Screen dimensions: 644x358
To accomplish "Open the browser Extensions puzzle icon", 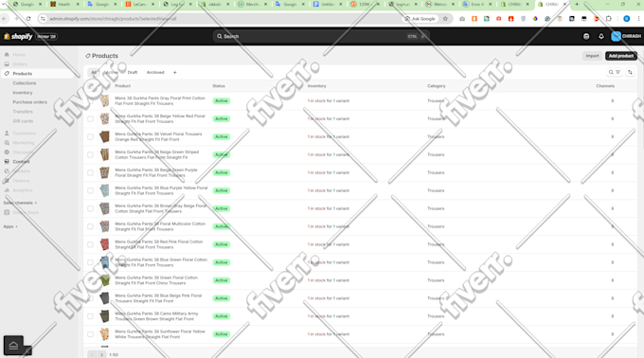I will tap(609, 19).
